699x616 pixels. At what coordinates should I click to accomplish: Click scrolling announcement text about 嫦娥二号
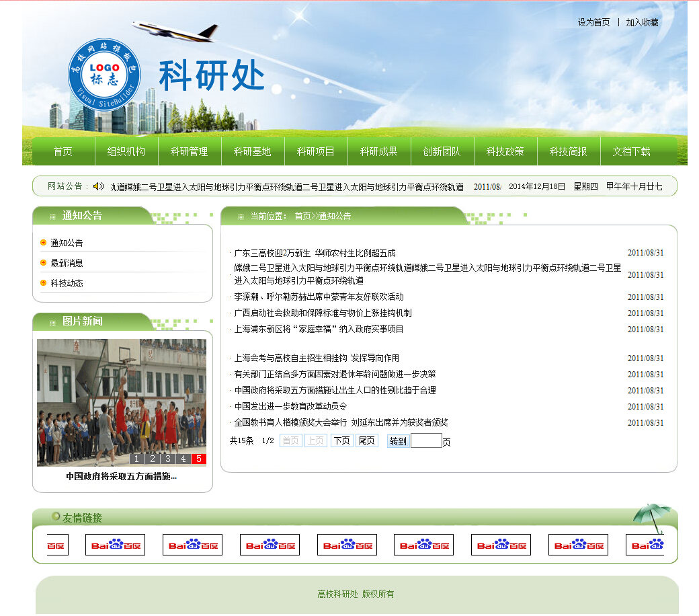pyautogui.click(x=288, y=187)
